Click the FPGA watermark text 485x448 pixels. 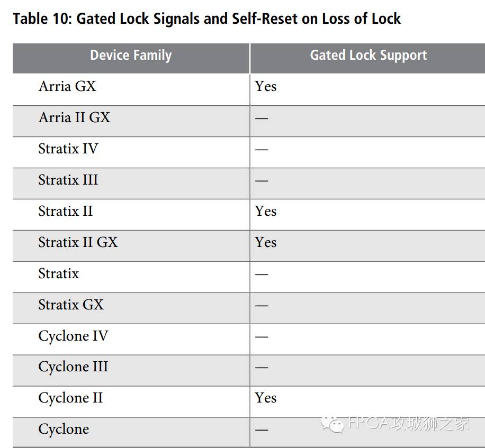point(408,423)
